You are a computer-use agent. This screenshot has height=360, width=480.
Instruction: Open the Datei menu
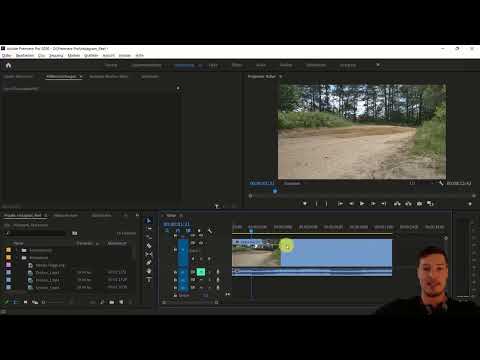tap(7, 55)
